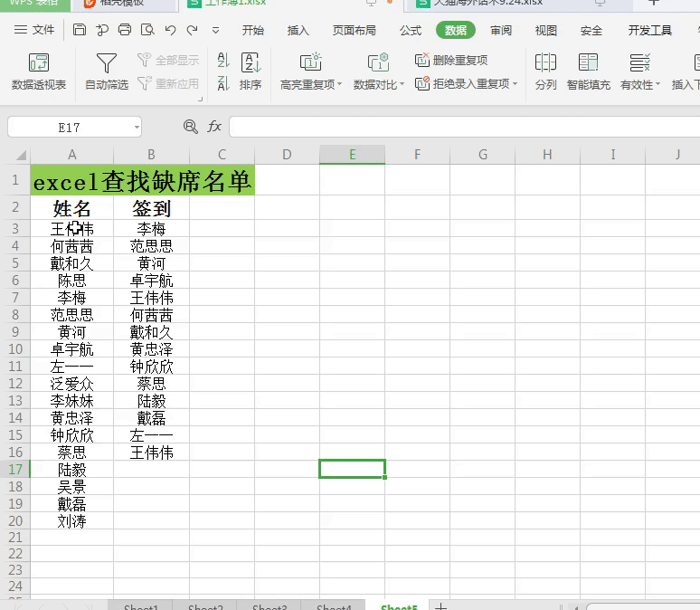Image resolution: width=700 pixels, height=610 pixels.
Task: Switch to the Sheet1 tab
Action: pyautogui.click(x=141, y=606)
